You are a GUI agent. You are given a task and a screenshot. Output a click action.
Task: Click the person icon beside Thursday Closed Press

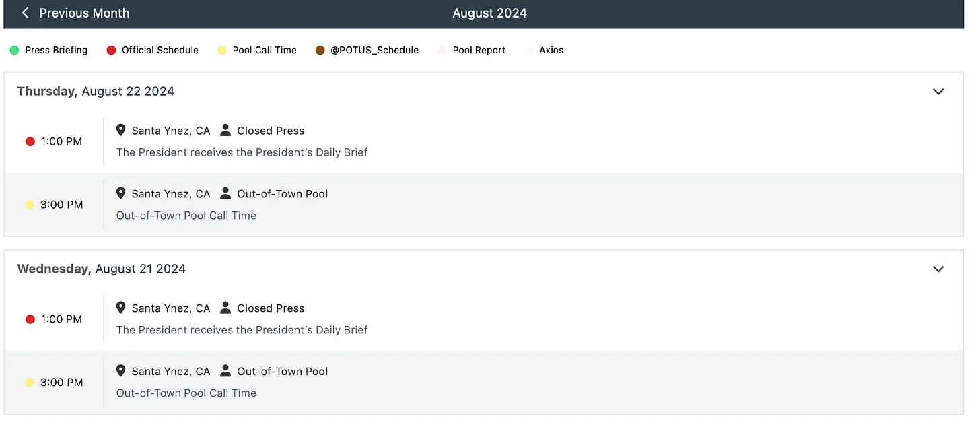pos(225,130)
